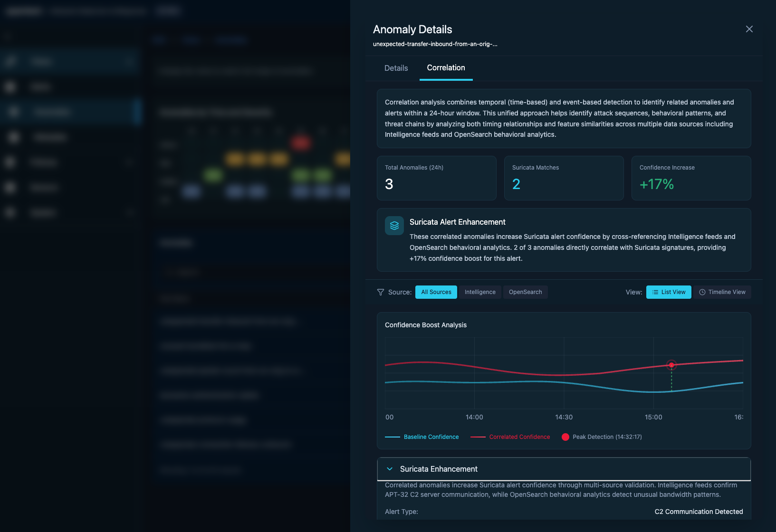This screenshot has height=532, width=776.
Task: Click the Suricata Alert Enhancement layers icon
Action: click(x=394, y=226)
